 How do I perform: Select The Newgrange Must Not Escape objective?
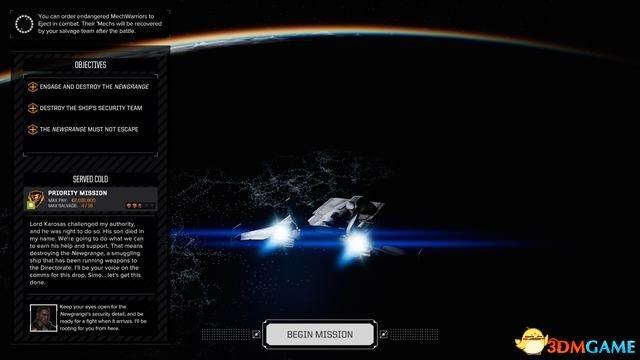(89, 129)
